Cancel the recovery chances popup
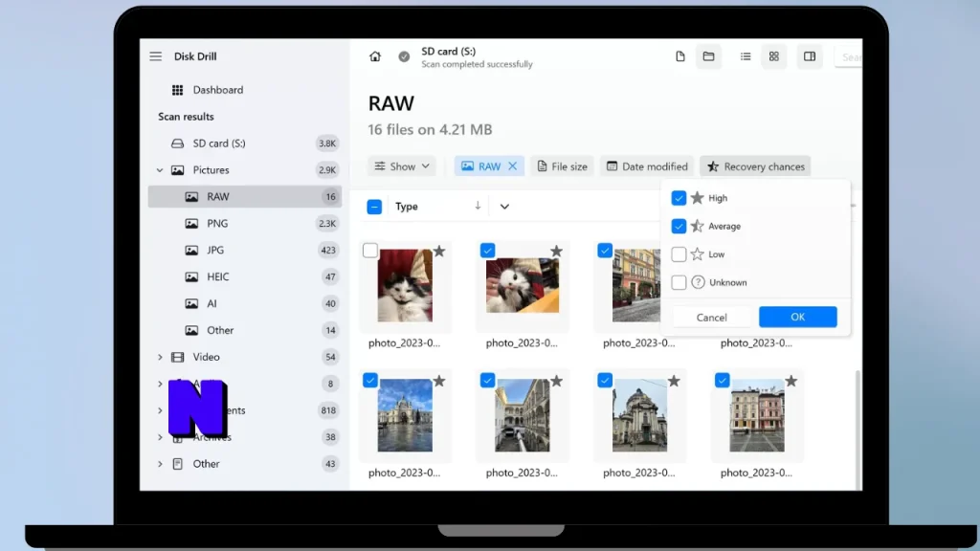 tap(711, 317)
